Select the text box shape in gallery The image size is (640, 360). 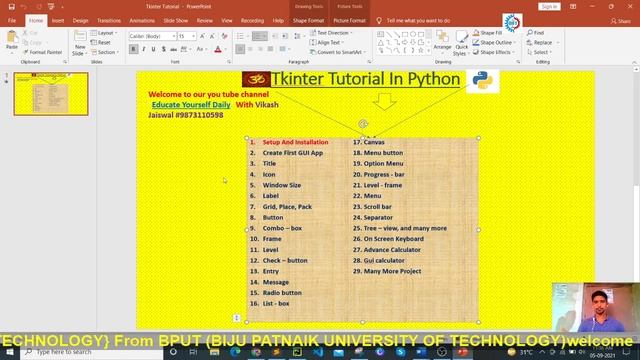[x=380, y=34]
